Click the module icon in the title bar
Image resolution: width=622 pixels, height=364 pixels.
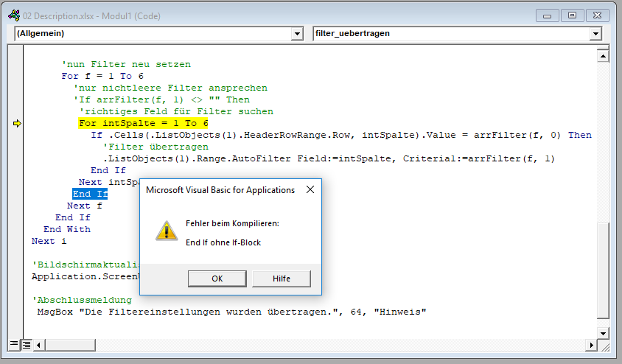tap(13, 15)
